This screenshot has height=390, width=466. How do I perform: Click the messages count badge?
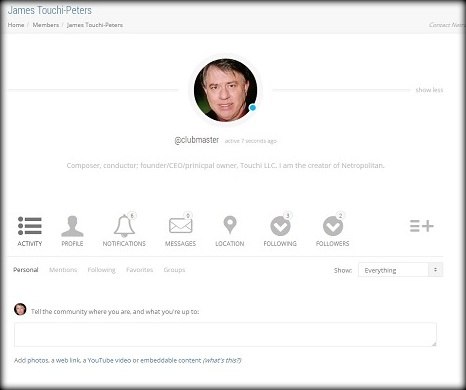(x=188, y=216)
